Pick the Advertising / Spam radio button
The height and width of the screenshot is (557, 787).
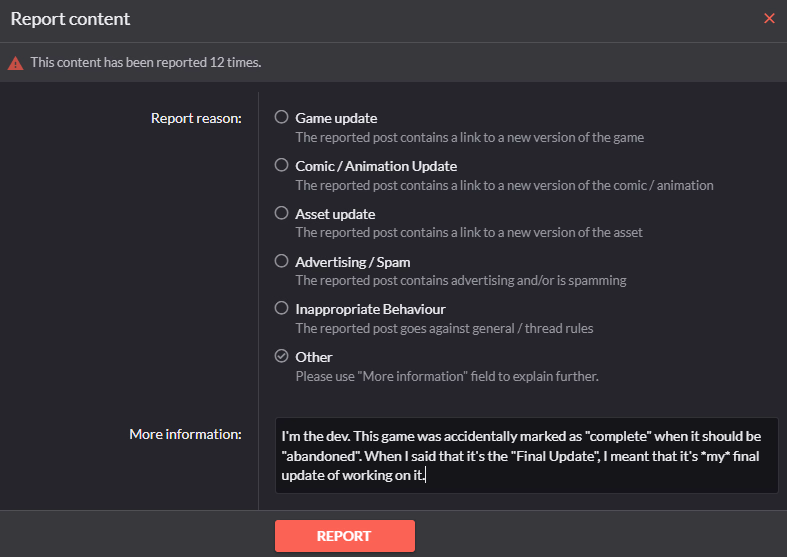pos(282,261)
